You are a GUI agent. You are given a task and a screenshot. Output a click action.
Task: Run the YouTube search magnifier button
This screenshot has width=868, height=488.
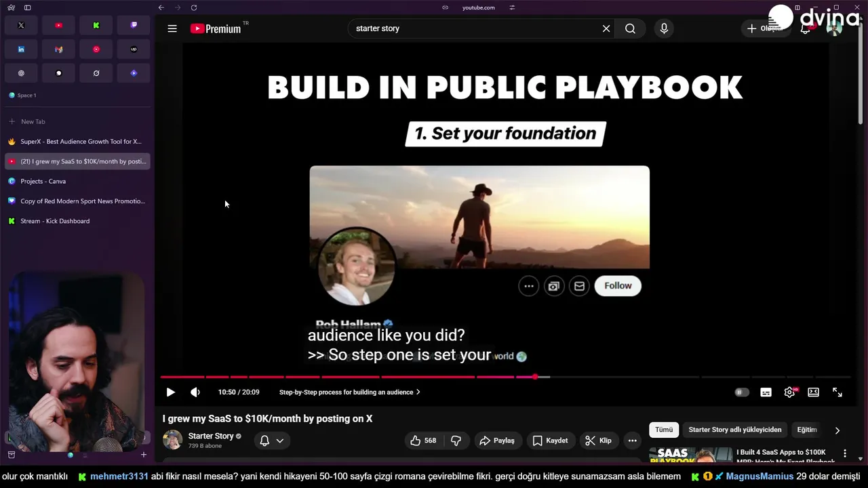630,28
